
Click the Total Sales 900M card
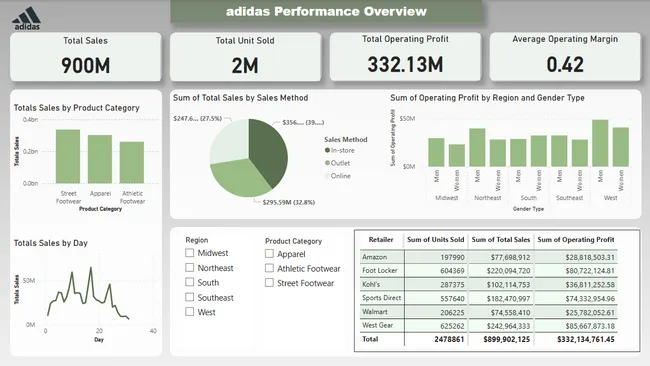click(x=85, y=57)
